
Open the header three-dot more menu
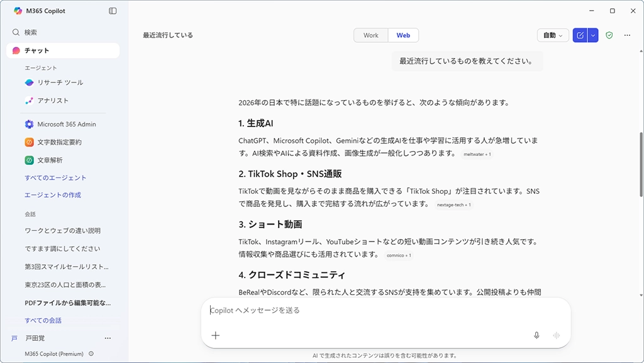coord(627,35)
